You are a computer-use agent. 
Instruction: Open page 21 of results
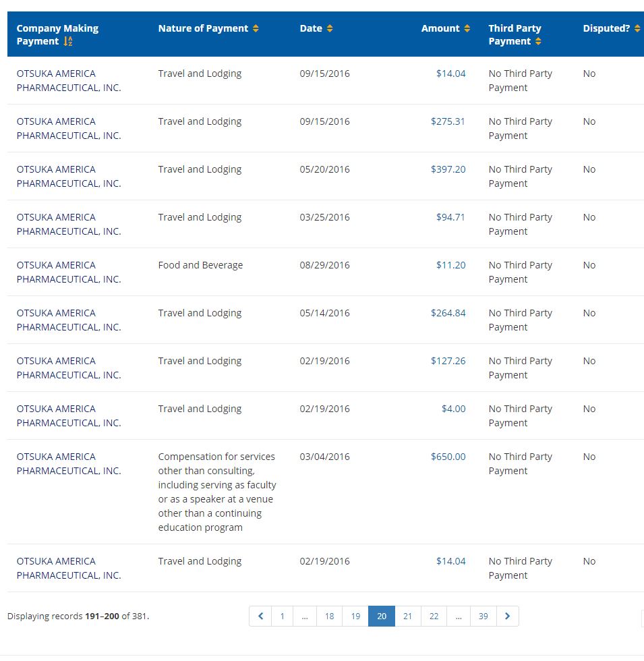coord(407,616)
